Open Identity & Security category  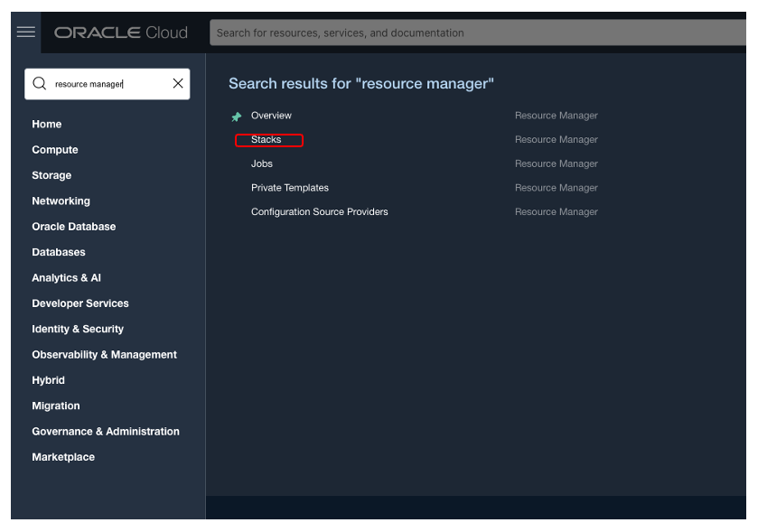(x=78, y=329)
